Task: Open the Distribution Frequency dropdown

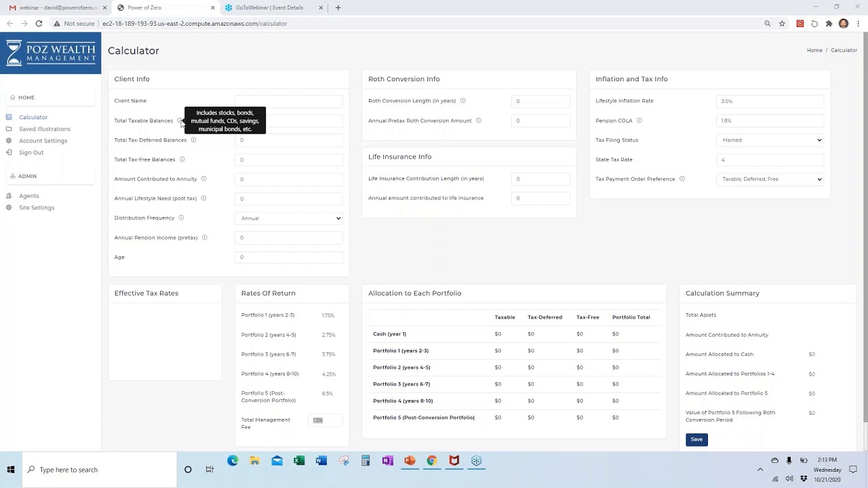Action: pos(289,218)
